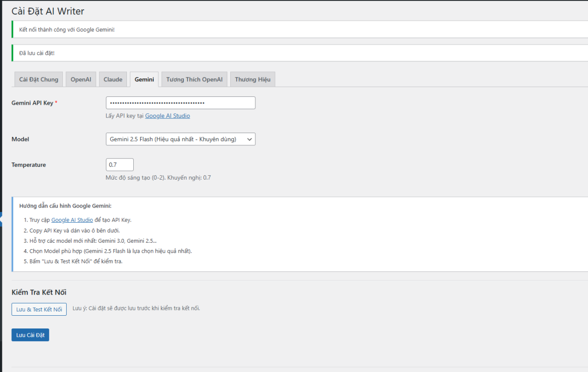Click the Temperature field showing 0.7
The width and height of the screenshot is (588, 372).
[x=120, y=165]
